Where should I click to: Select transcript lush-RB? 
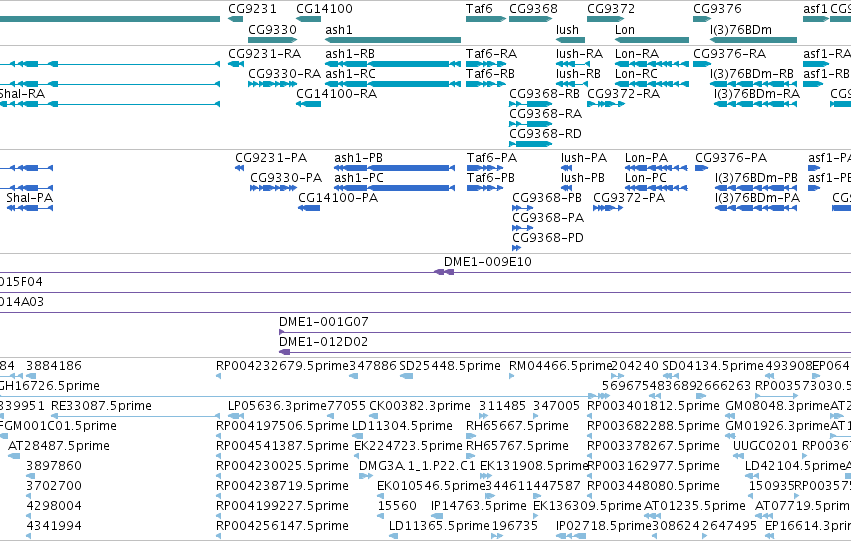[x=578, y=74]
